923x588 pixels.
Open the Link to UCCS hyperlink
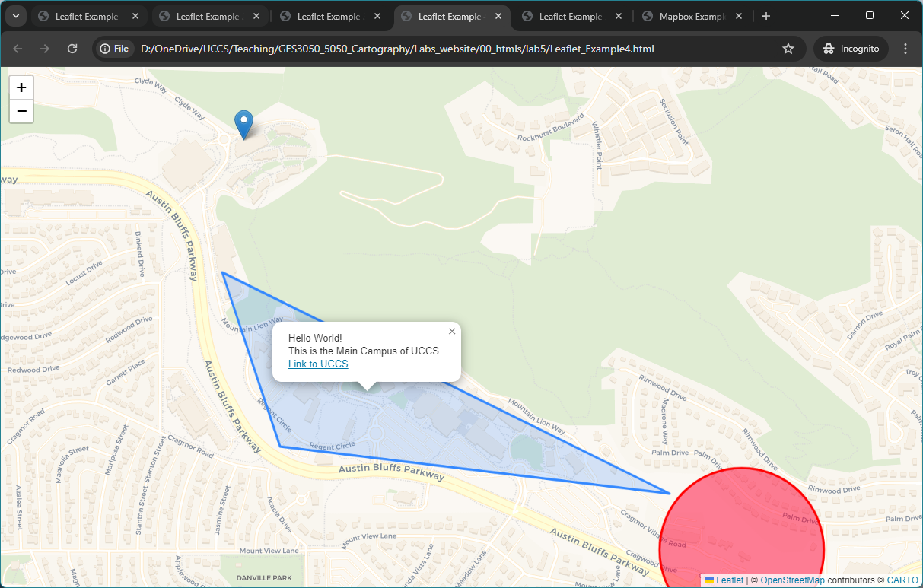(x=318, y=364)
